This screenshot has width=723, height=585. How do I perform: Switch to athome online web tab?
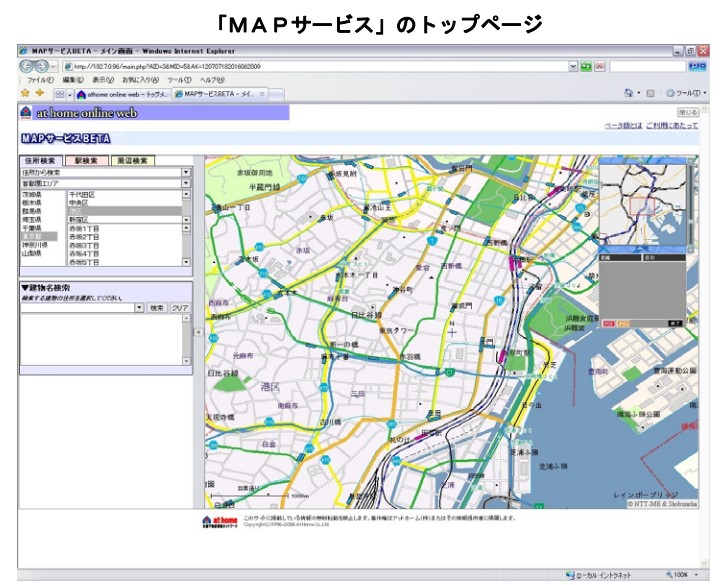123,95
